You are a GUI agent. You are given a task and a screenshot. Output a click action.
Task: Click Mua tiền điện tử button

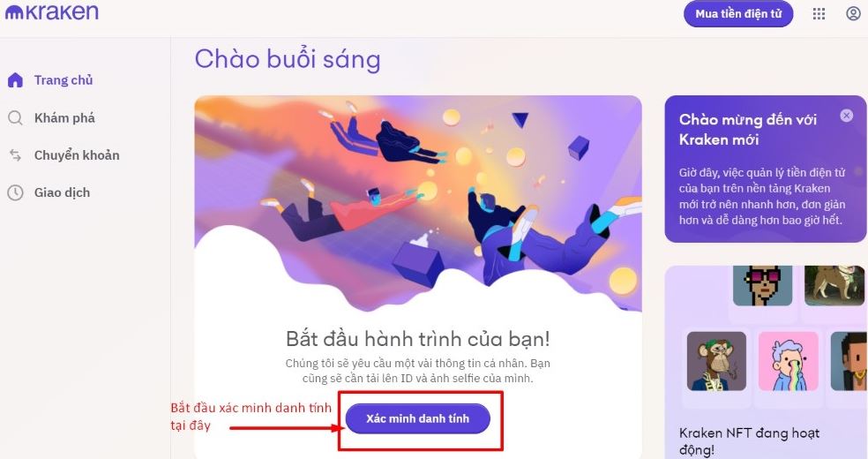738,14
